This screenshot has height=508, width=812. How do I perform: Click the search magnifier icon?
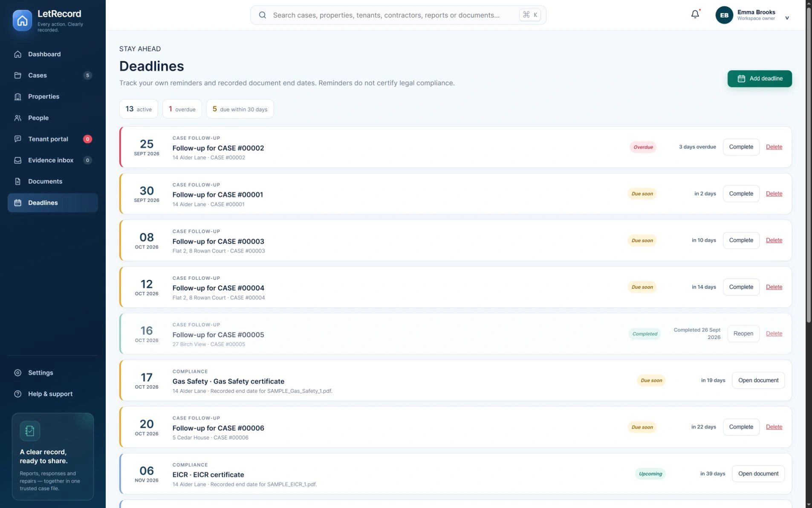pyautogui.click(x=263, y=15)
